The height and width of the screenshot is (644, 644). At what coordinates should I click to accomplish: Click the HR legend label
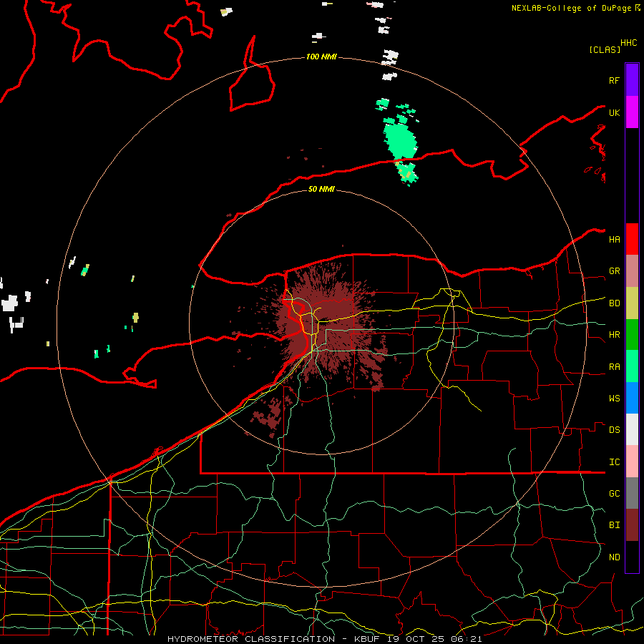point(614,335)
